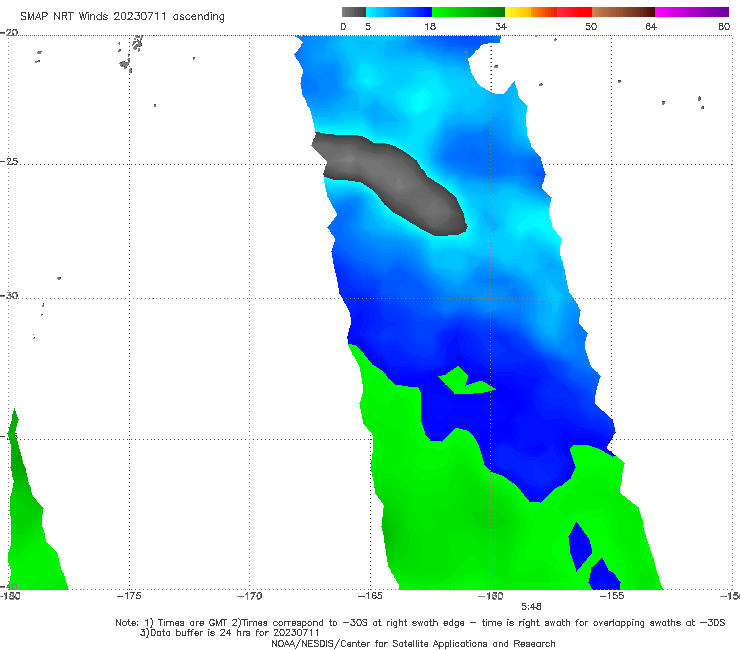Viewport: 740px width, 650px height.
Task: Click the green 18-34 segment of the color bar
Action: click(x=468, y=12)
